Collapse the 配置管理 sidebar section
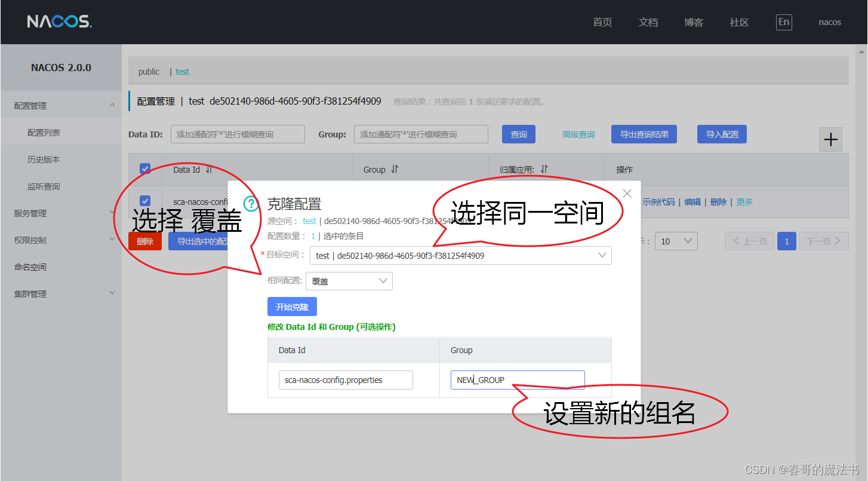This screenshot has width=868, height=481. pos(112,105)
